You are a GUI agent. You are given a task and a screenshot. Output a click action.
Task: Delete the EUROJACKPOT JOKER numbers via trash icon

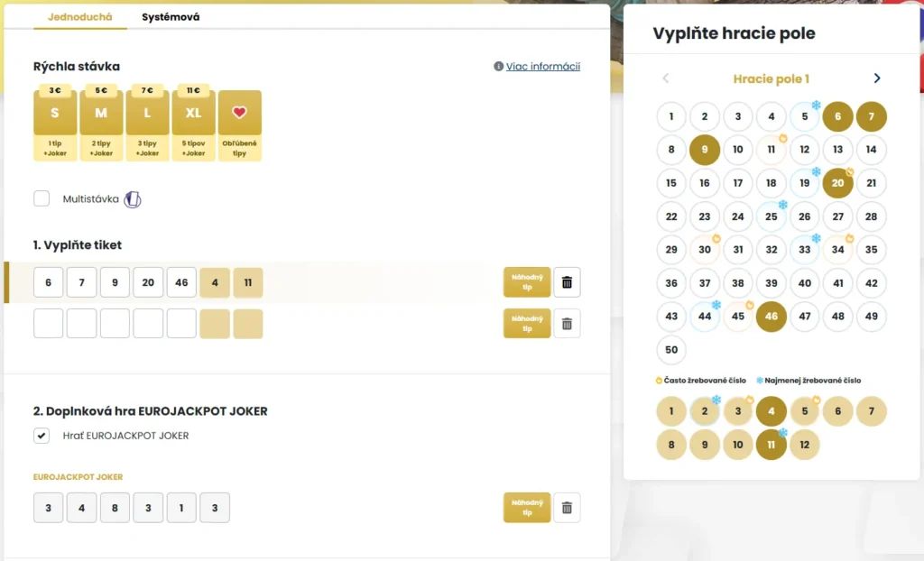567,507
